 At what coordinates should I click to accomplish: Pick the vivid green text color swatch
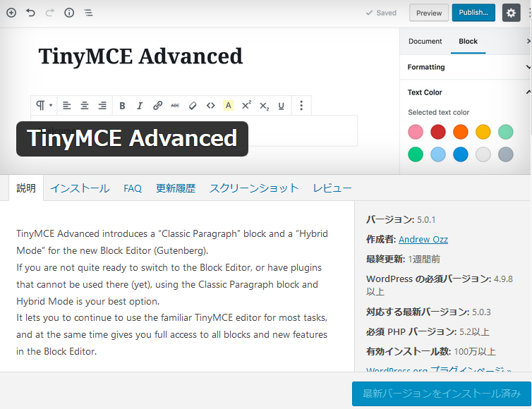(416, 154)
